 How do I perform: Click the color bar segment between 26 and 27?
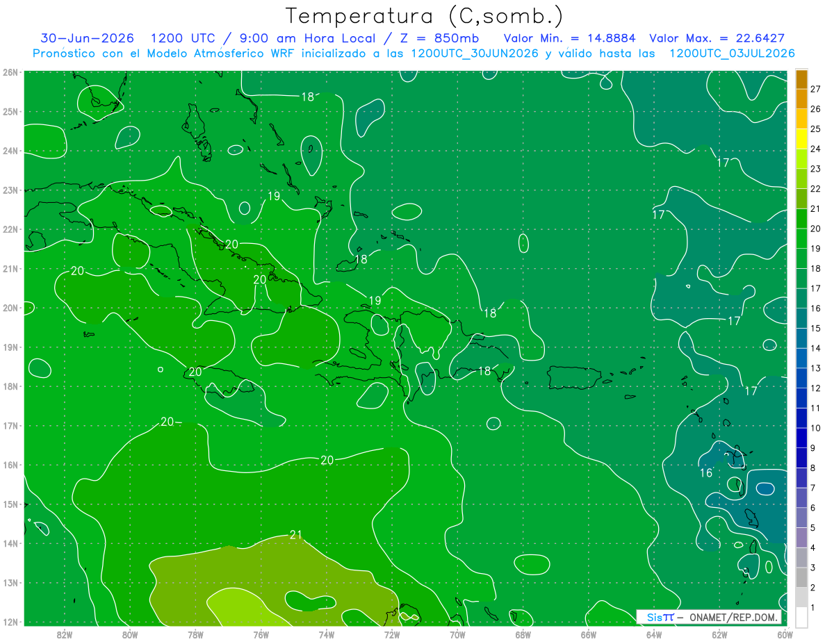click(x=801, y=99)
